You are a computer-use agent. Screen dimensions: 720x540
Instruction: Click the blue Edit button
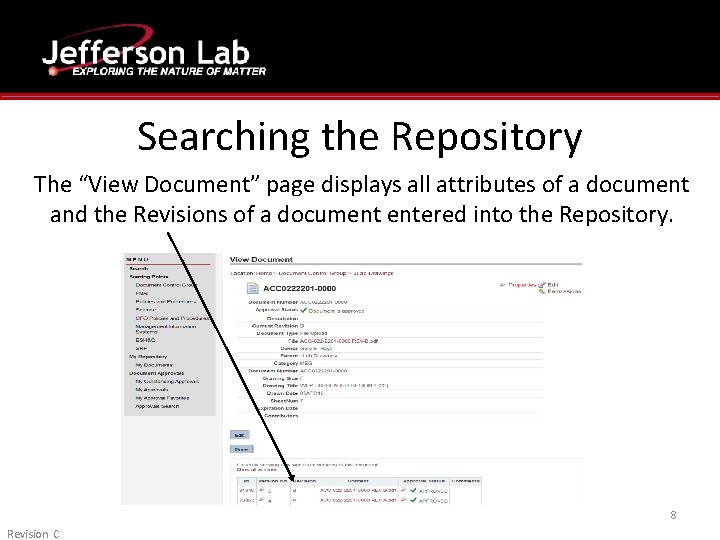click(x=239, y=435)
